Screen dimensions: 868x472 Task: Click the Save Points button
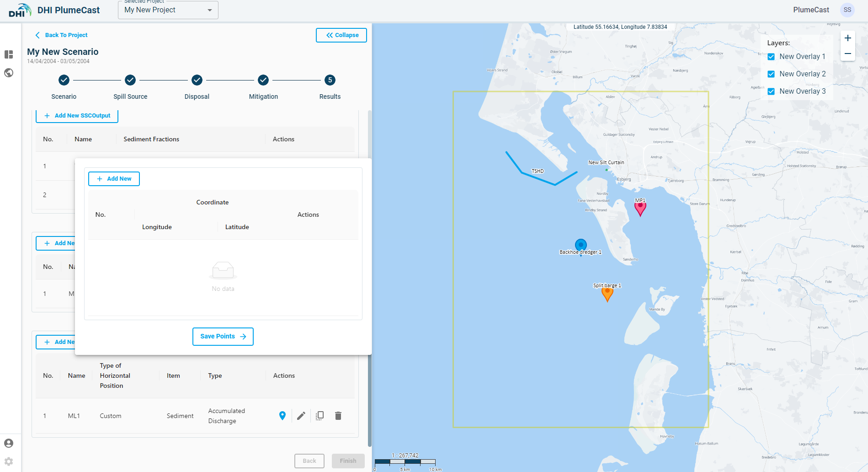[223, 337]
